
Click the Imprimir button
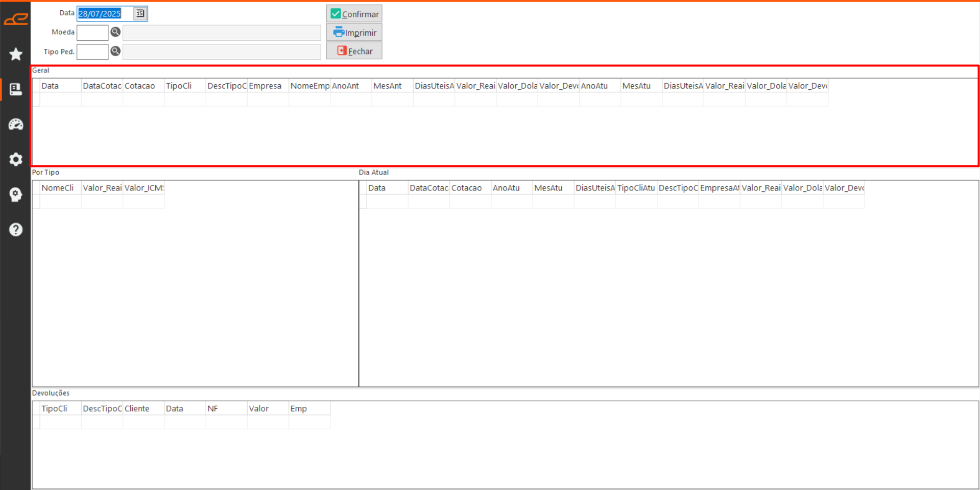coord(354,33)
